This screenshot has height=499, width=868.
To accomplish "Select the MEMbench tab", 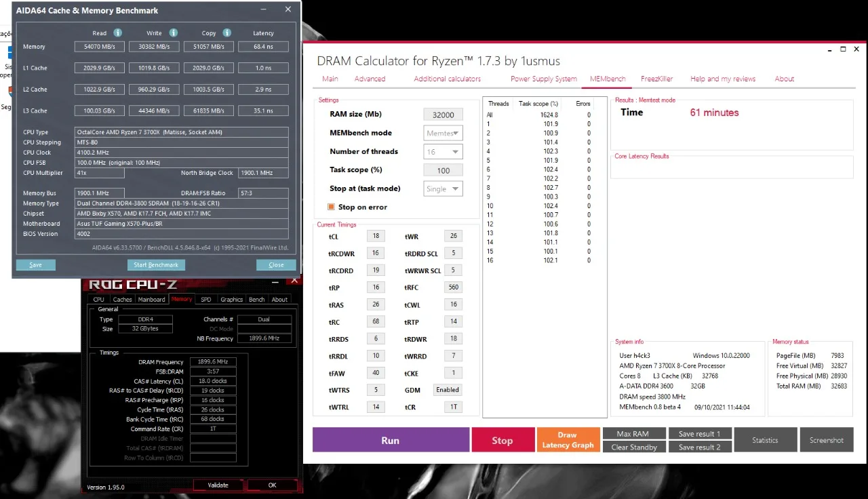I will 608,79.
